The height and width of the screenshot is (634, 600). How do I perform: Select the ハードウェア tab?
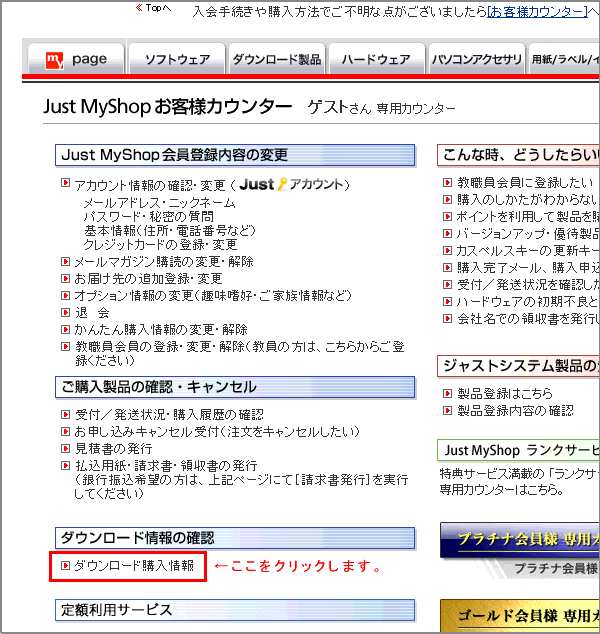375,60
